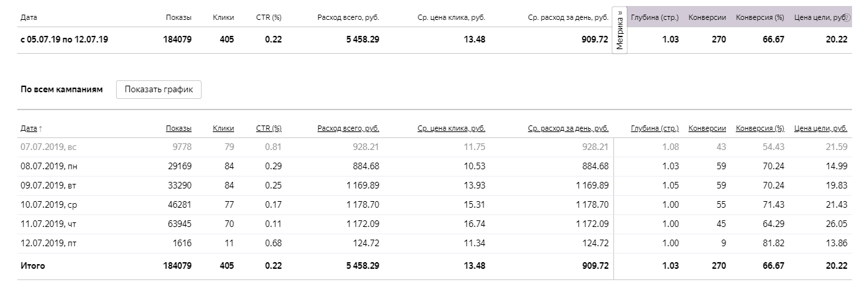Image resolution: width=868 pixels, height=300 pixels.
Task: Sort by Конверсия (%) column header
Action: (760, 128)
